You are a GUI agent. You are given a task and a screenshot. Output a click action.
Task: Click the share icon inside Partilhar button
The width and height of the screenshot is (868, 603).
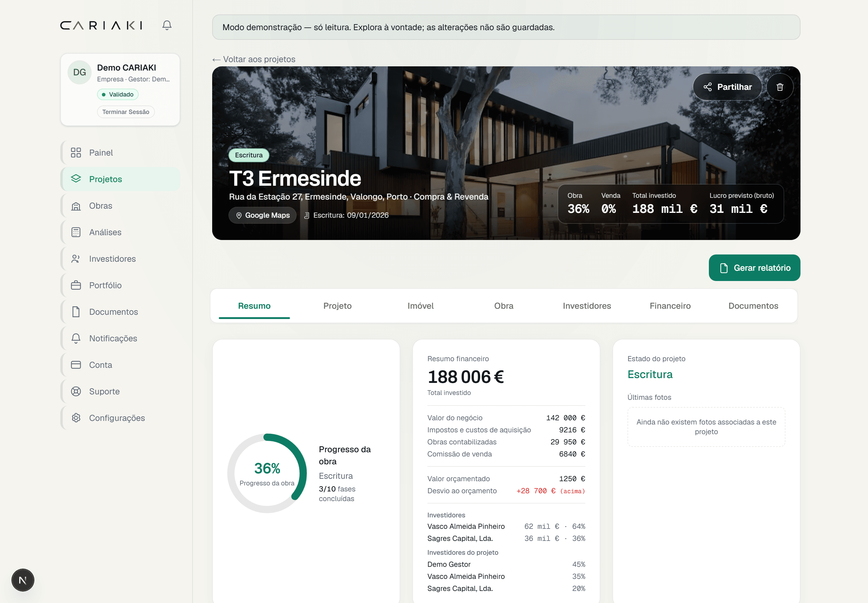click(707, 87)
